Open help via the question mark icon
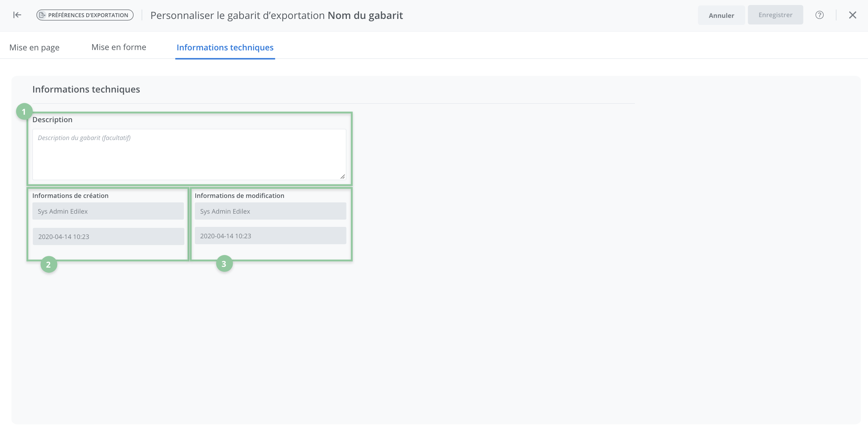Viewport: 868px width, 428px height. [819, 15]
